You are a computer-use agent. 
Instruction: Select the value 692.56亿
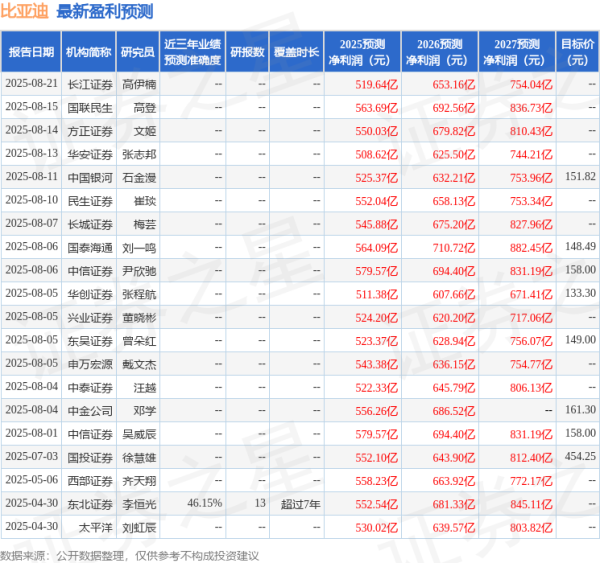[454, 108]
